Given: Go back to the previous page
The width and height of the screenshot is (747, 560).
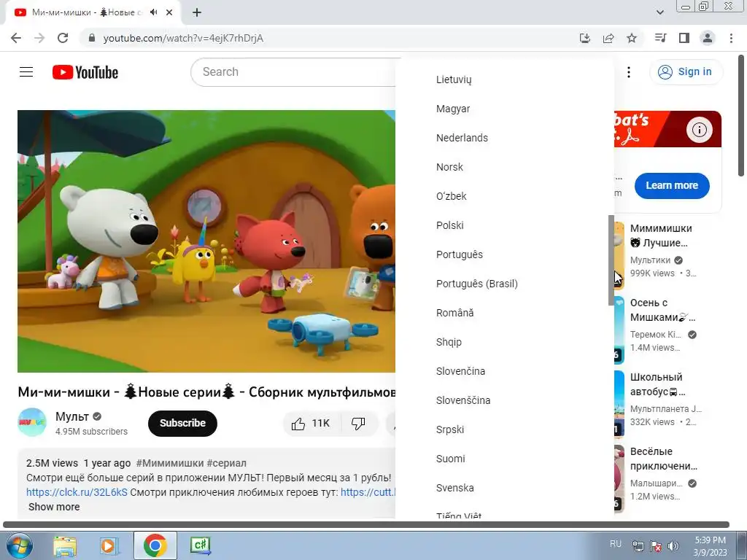Looking at the screenshot, I should coord(16,38).
